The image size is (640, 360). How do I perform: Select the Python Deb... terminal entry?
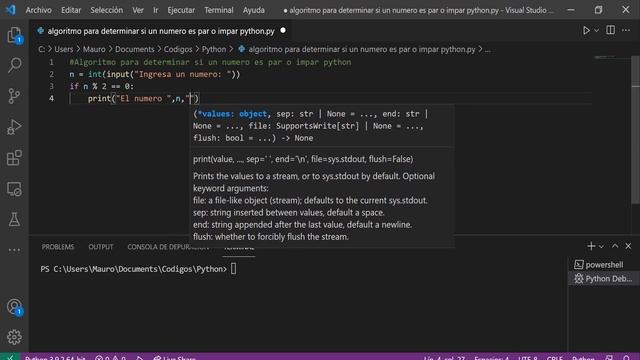[x=603, y=279]
